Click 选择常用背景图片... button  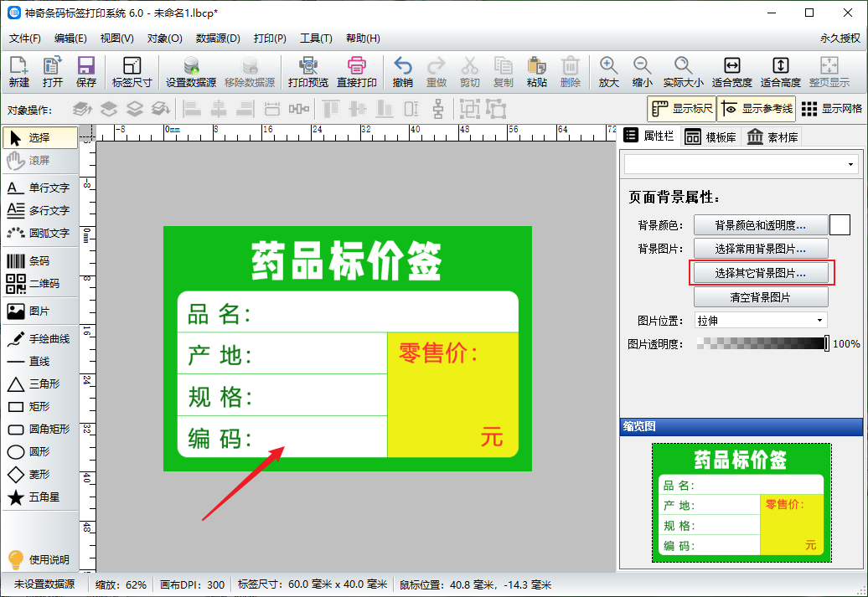point(761,249)
